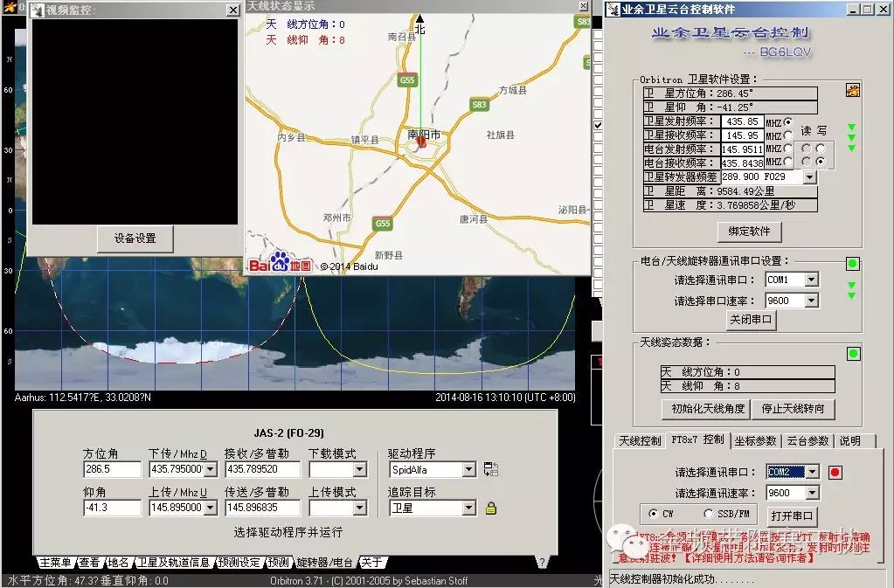Open the 地名 tab in Orbitron
This screenshot has width=894, height=588.
click(118, 563)
